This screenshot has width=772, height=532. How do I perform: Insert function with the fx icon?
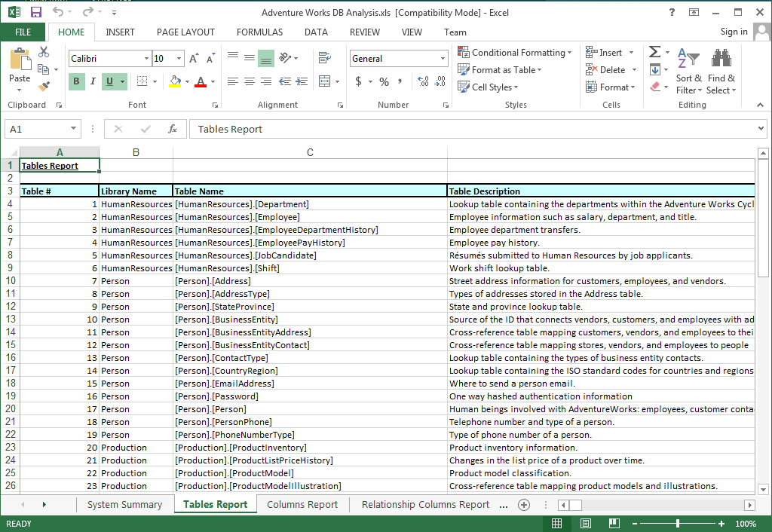coord(173,129)
